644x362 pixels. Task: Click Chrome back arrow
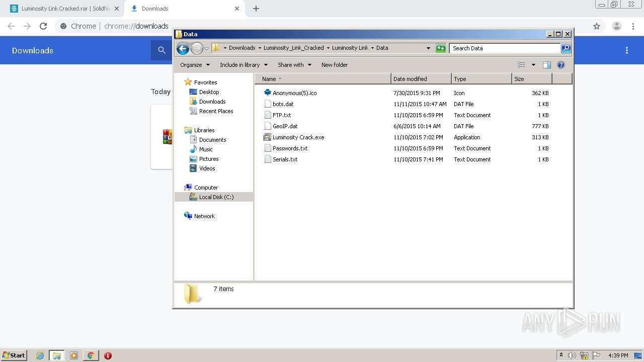pyautogui.click(x=11, y=26)
